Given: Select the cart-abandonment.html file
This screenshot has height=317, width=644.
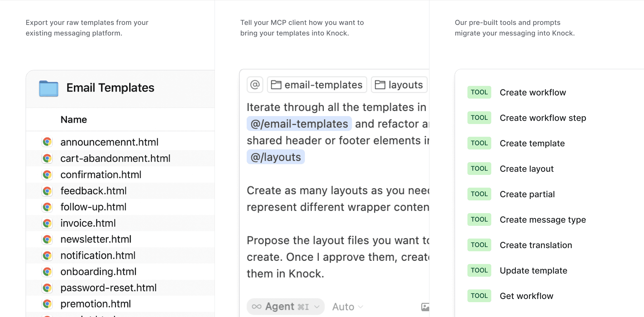Looking at the screenshot, I should (x=115, y=158).
